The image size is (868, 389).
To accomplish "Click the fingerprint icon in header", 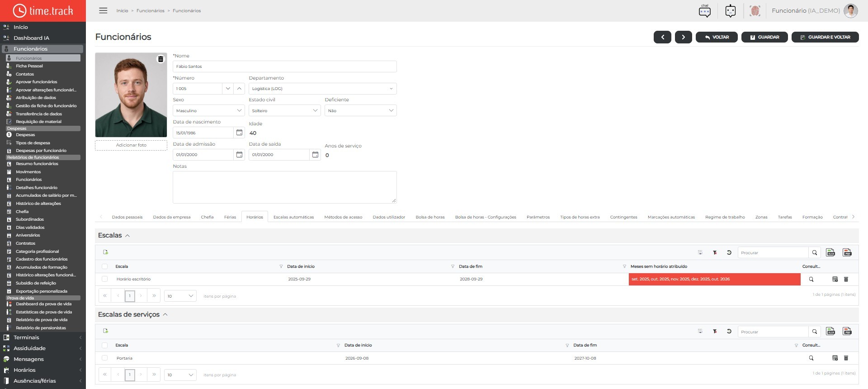I will pos(755,10).
